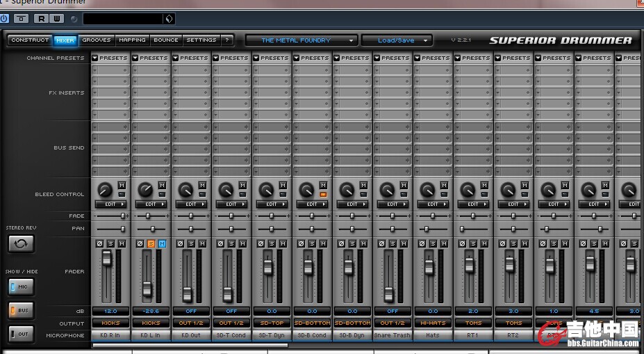The width and height of the screenshot is (644, 354).
Task: Click the plugin bypass power icon
Action: point(5,19)
